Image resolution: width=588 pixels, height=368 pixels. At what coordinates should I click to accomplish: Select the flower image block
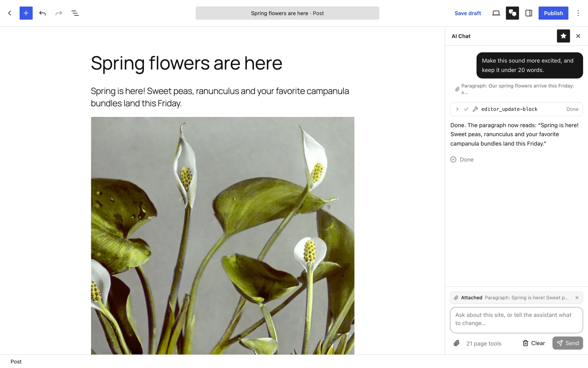point(222,236)
